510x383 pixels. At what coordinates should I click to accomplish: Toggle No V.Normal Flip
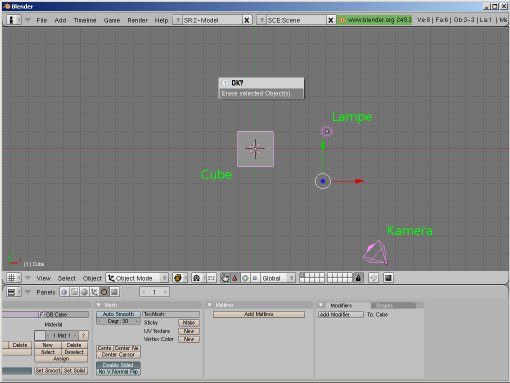pos(118,371)
